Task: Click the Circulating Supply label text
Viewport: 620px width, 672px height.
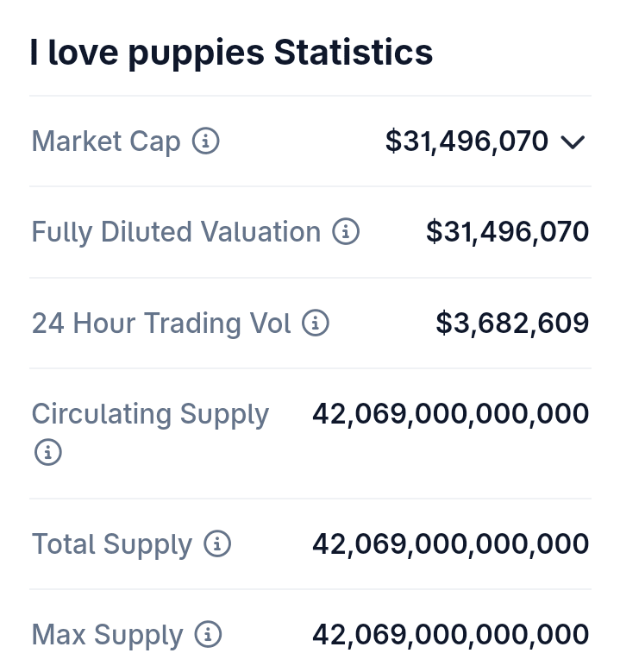Action: pyautogui.click(x=150, y=414)
